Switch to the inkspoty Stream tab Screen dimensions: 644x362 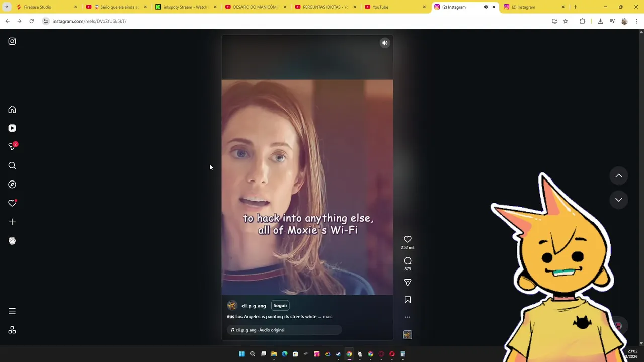click(185, 7)
